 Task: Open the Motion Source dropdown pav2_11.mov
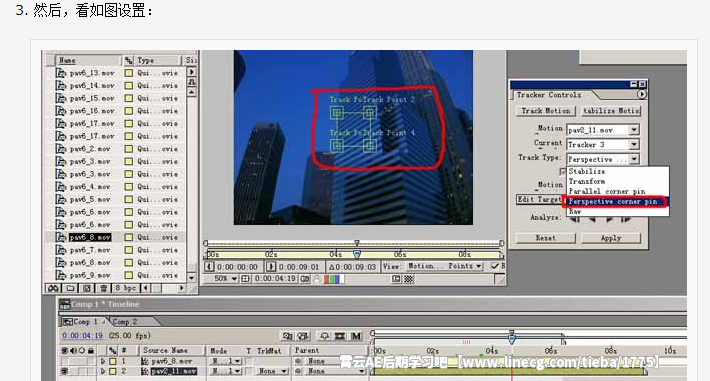coord(603,130)
